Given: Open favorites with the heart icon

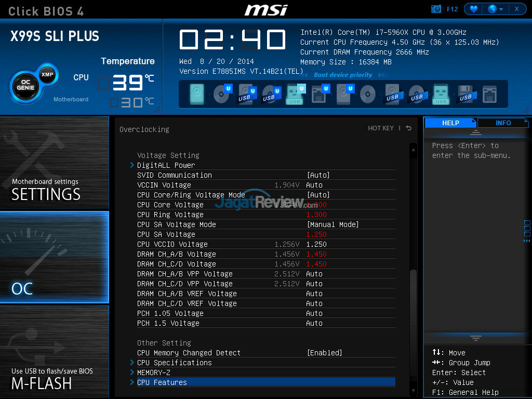Looking at the screenshot, I should (474, 9).
